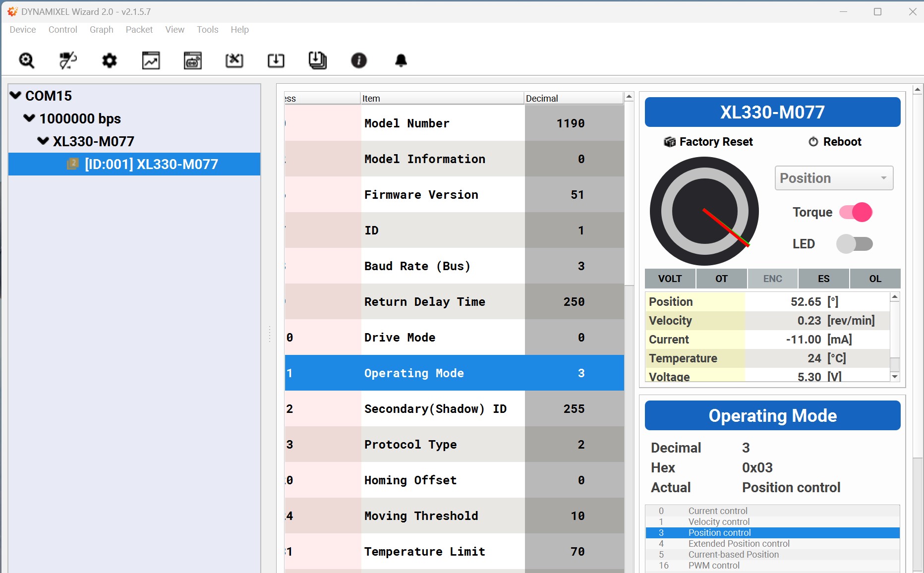This screenshot has width=924, height=573.
Task: Click the Reboot power icon
Action: tap(813, 142)
